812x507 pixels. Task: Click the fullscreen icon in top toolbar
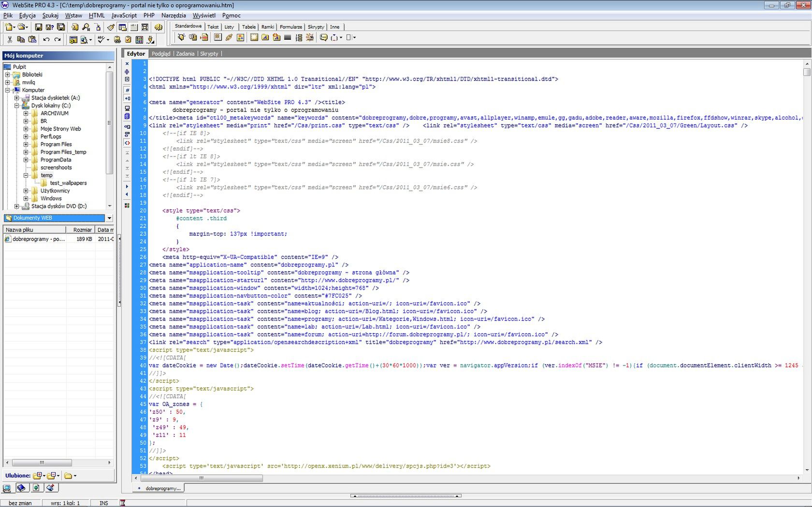click(145, 27)
